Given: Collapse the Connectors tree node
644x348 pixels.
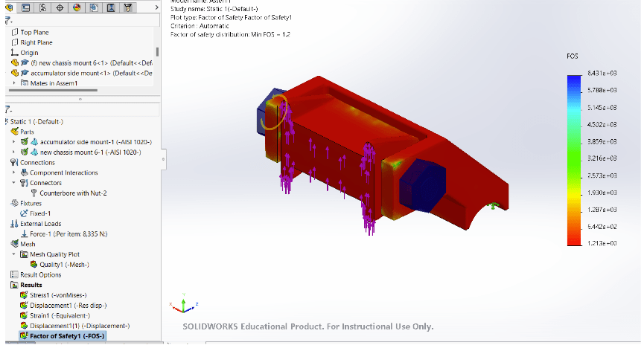Looking at the screenshot, I should (x=14, y=183).
